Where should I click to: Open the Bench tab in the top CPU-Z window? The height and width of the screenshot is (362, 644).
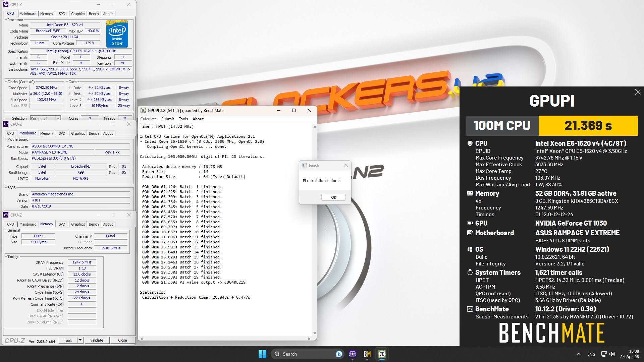94,14
